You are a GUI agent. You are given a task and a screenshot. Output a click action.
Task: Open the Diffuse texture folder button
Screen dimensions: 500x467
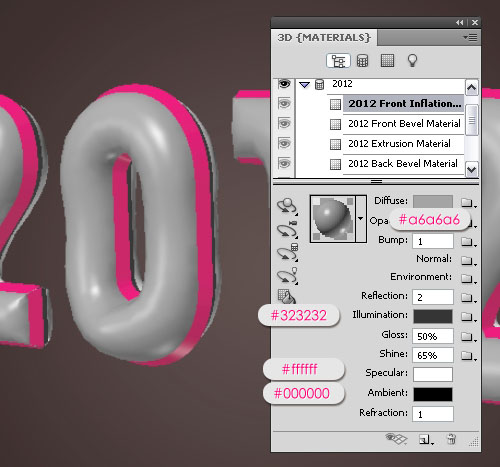(x=468, y=202)
